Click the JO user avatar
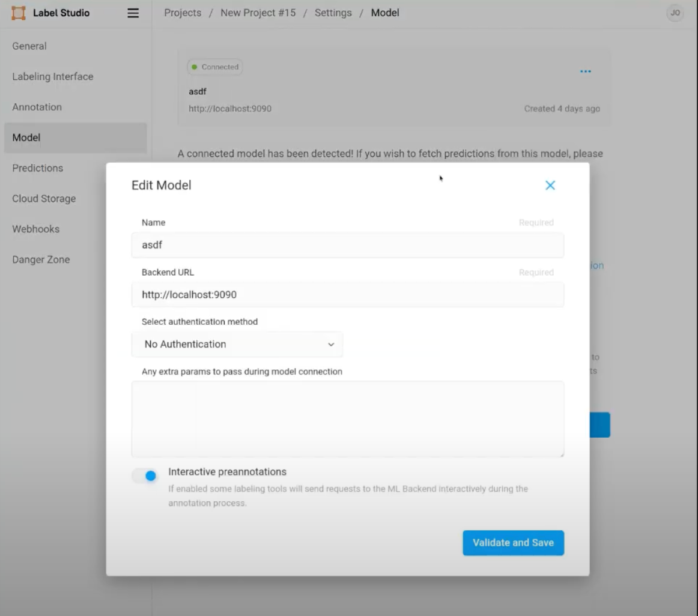Viewport: 698px width, 616px height. tap(675, 13)
